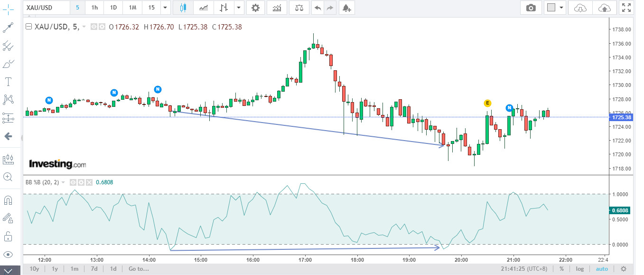Take a chart snapshot with the camera
Image resolution: width=644 pixels, height=275 pixels.
point(531,8)
